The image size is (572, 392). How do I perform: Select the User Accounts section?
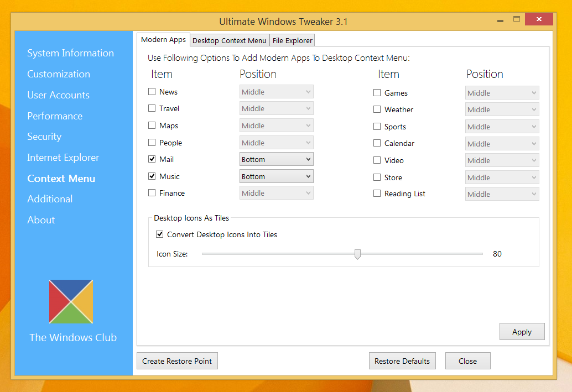(58, 95)
